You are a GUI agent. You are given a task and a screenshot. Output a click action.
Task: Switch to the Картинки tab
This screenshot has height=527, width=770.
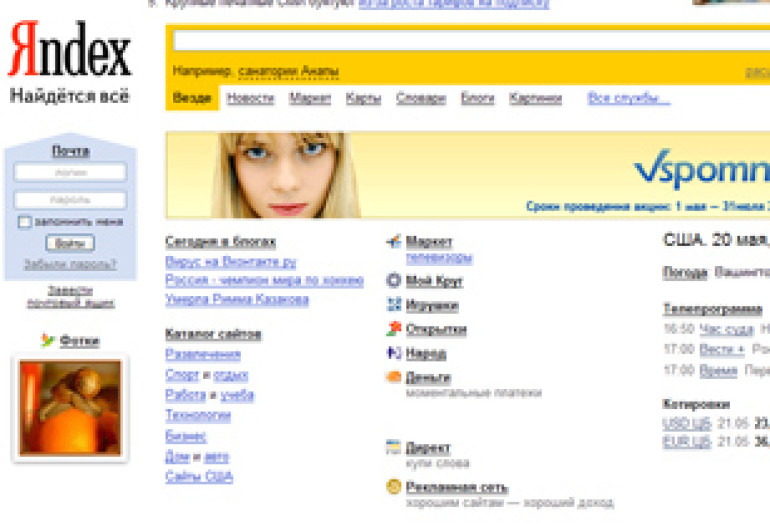pos(535,99)
